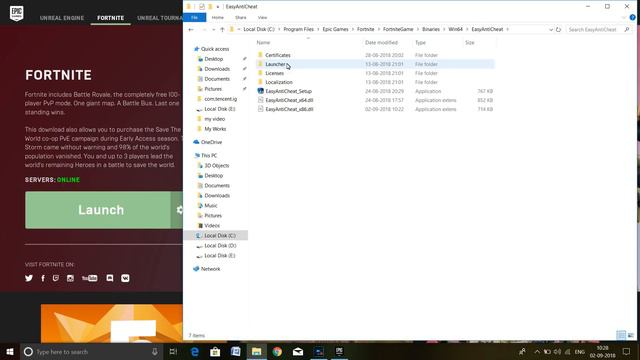Open Mail app from taskbar

tap(298, 351)
